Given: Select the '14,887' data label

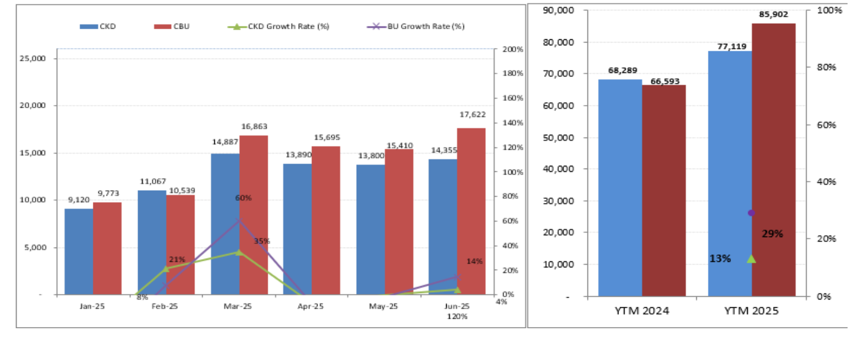Looking at the screenshot, I should pos(225,142).
